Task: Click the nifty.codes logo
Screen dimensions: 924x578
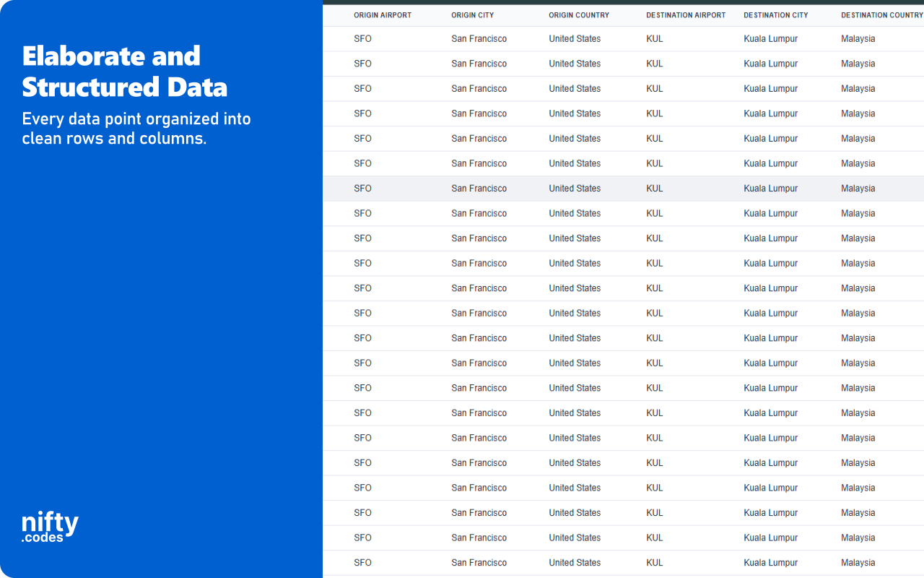Action: (x=48, y=525)
